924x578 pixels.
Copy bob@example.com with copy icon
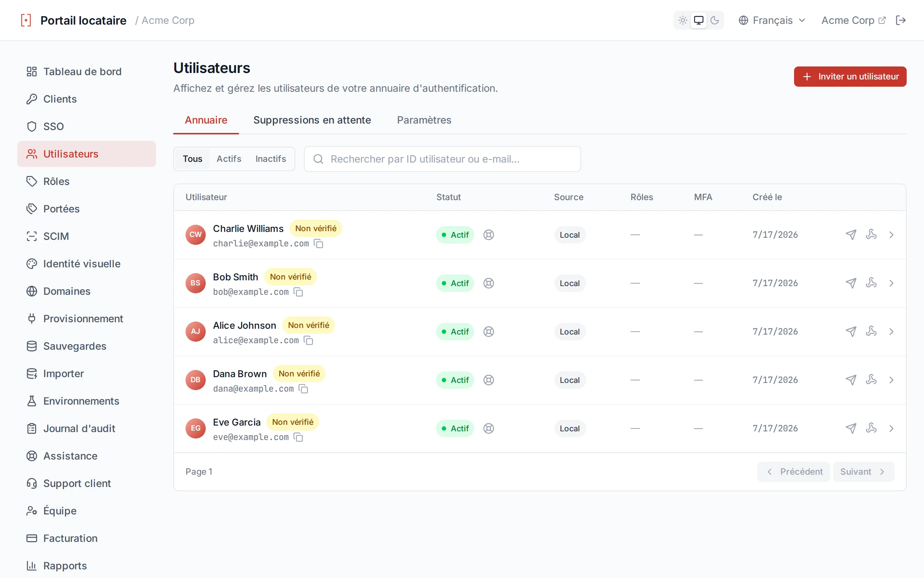coord(298,292)
